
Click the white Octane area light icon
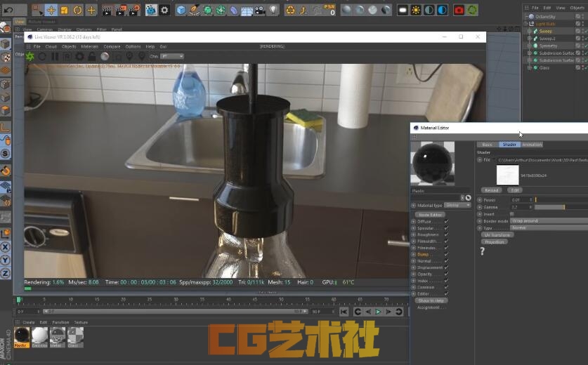coord(403,10)
